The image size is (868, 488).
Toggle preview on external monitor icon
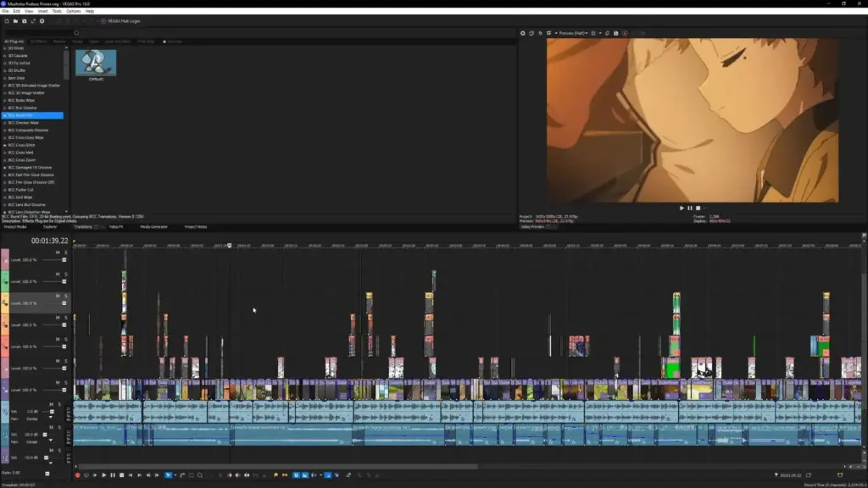click(531, 33)
